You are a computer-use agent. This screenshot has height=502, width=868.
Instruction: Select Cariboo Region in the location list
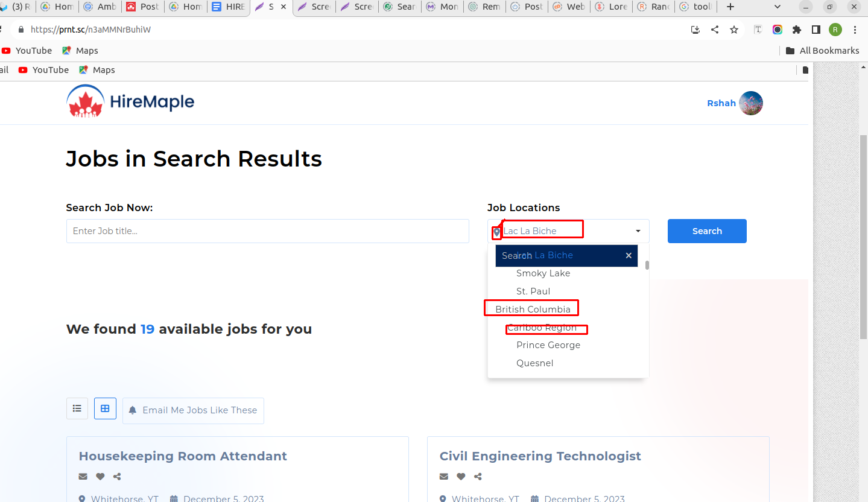point(542,328)
